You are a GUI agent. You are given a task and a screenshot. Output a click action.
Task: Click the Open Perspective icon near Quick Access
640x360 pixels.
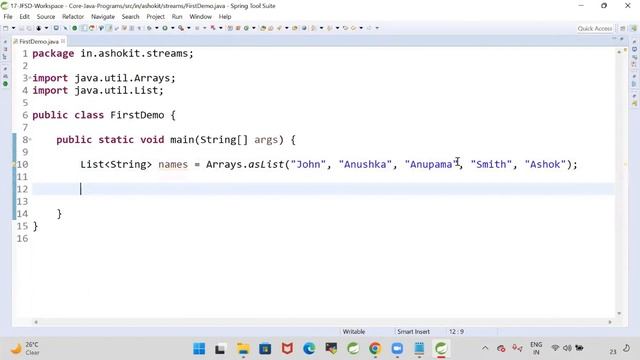pyautogui.click(x=623, y=28)
